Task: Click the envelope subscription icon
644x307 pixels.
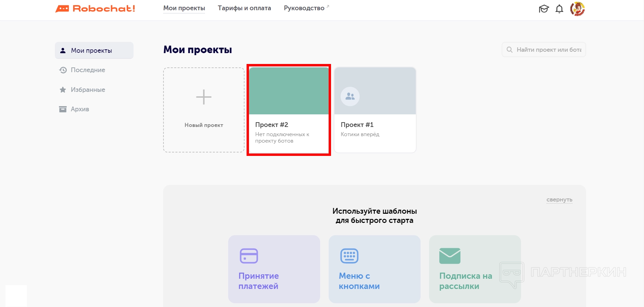Action: [450, 256]
